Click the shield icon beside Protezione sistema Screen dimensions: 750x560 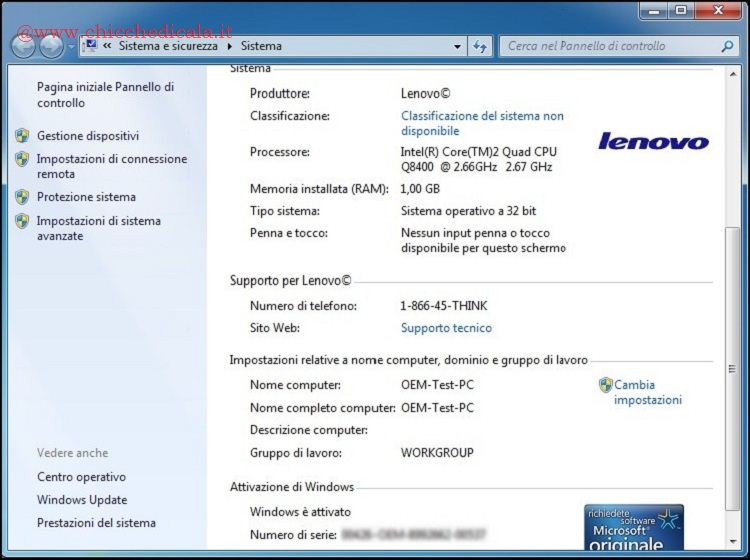coord(22,197)
